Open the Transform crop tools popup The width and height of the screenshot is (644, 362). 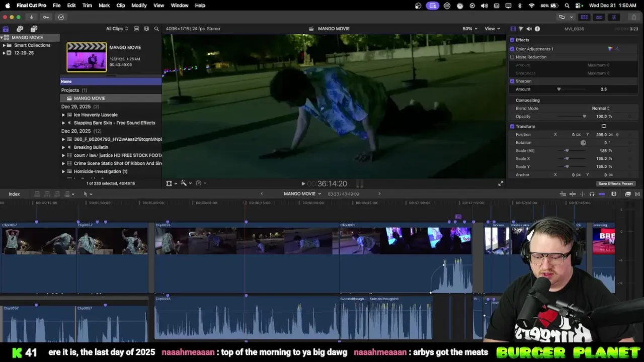(171, 184)
